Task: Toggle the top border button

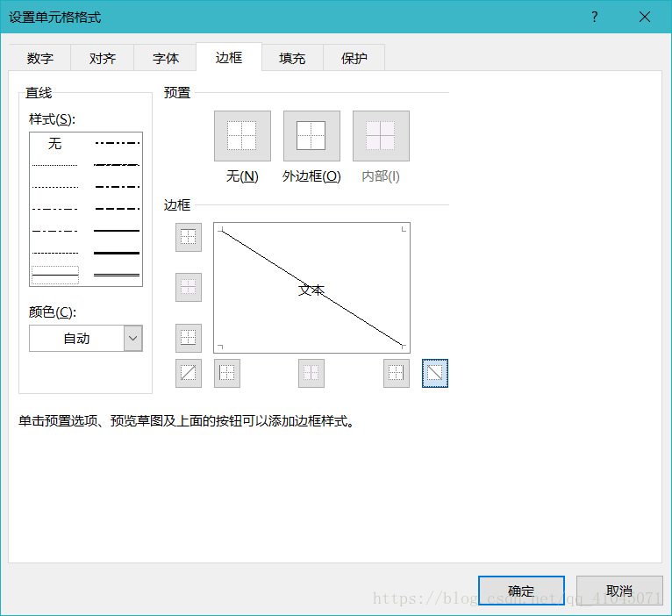Action: (189, 237)
